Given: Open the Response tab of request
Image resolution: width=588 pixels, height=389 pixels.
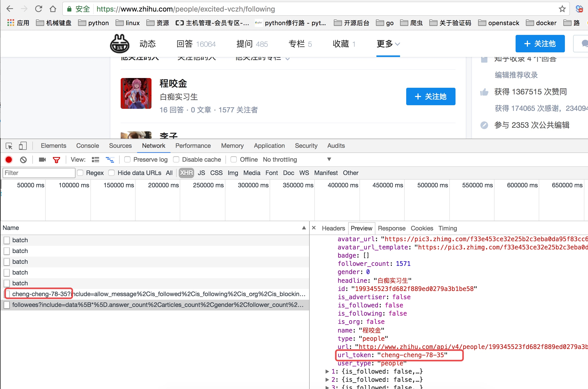Looking at the screenshot, I should (x=392, y=228).
